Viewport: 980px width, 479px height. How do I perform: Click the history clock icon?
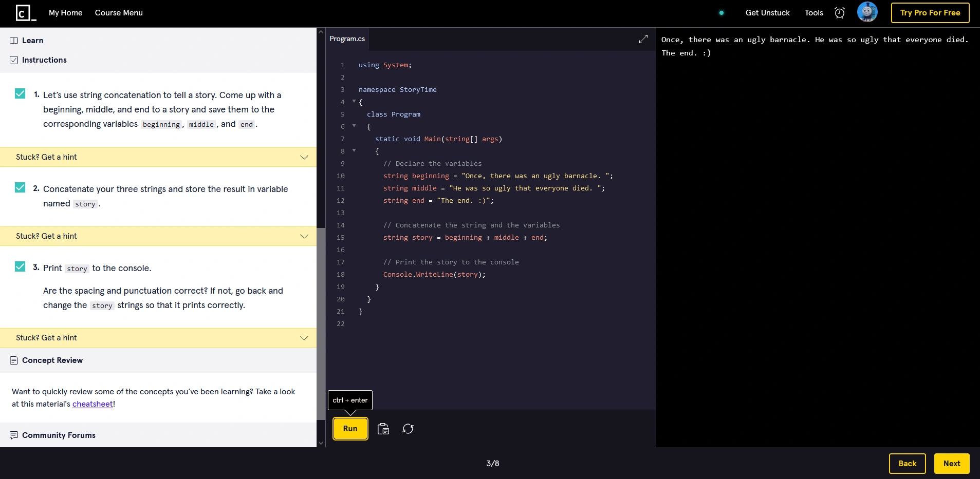(x=839, y=12)
